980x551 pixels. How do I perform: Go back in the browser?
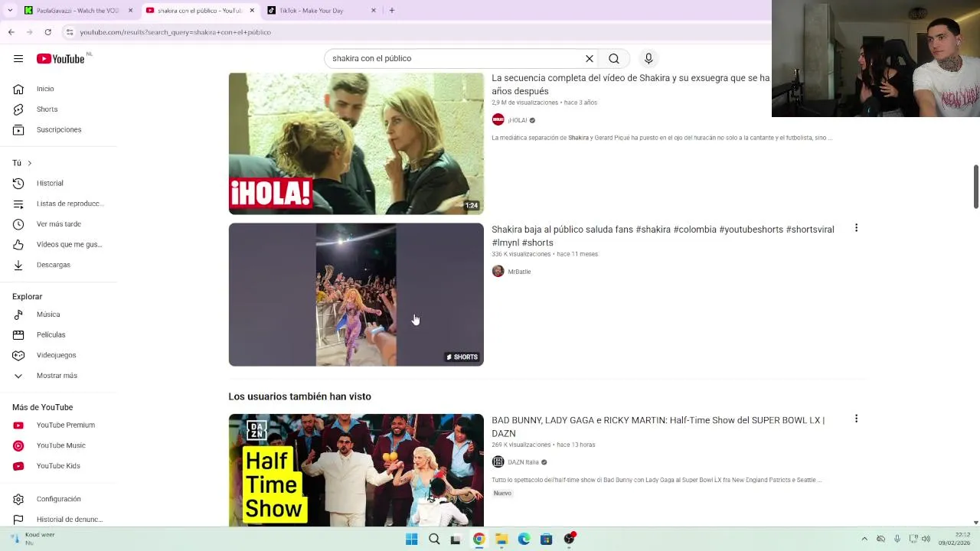point(11,32)
